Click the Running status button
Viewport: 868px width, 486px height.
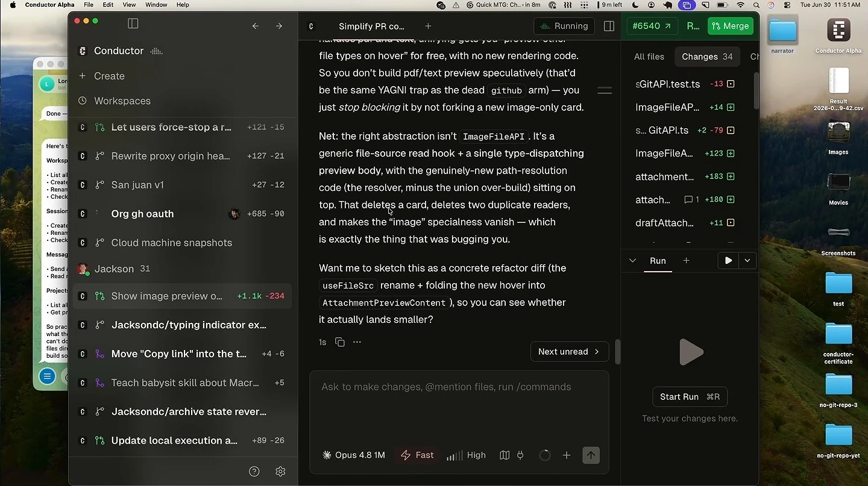click(564, 26)
